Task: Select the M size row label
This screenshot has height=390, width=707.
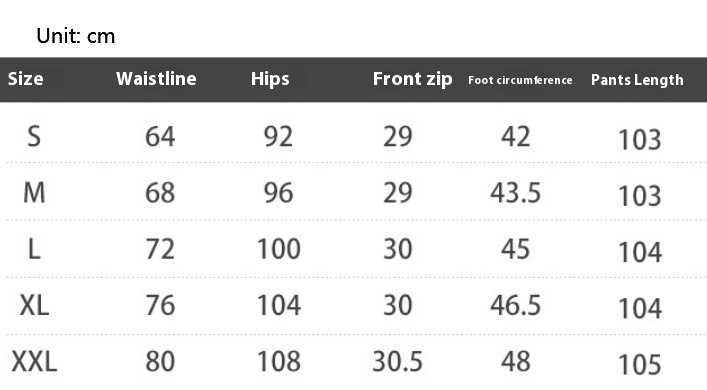Action: point(34,193)
